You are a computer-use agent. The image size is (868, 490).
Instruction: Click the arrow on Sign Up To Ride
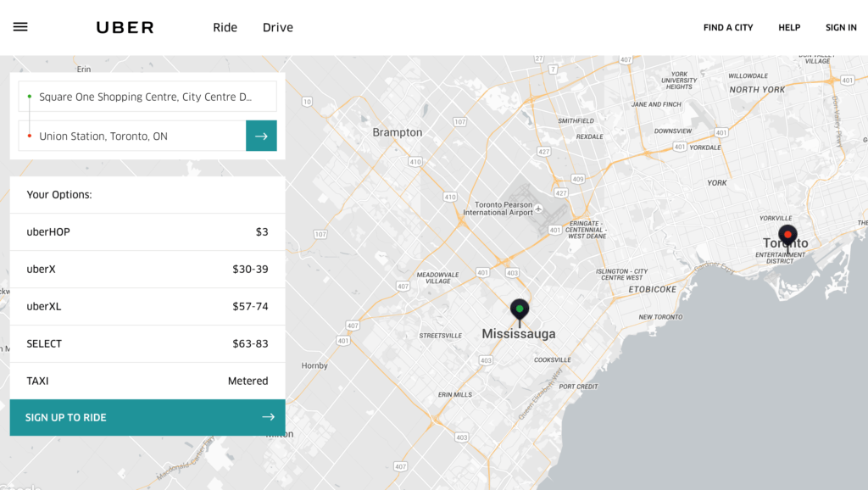[x=268, y=417]
